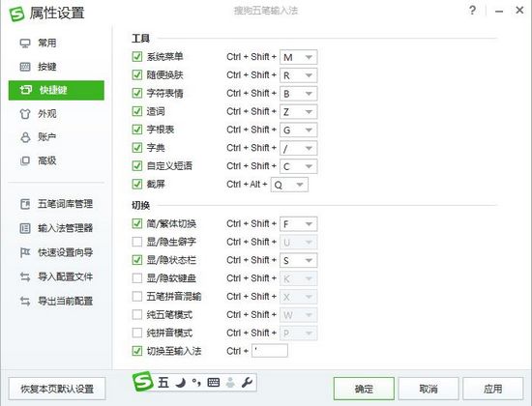Open 五笔词库管理 link

tap(65, 204)
